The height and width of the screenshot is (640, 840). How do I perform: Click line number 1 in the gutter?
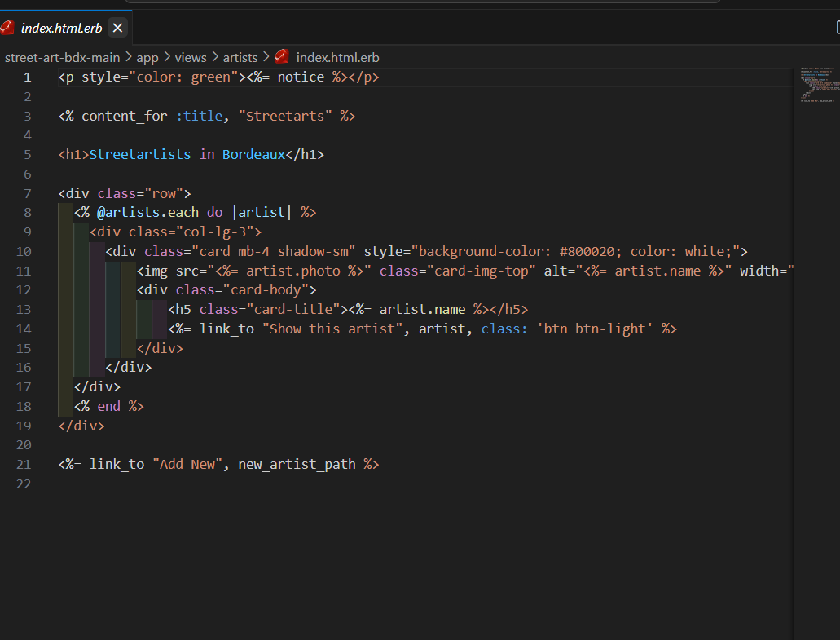pyautogui.click(x=28, y=77)
